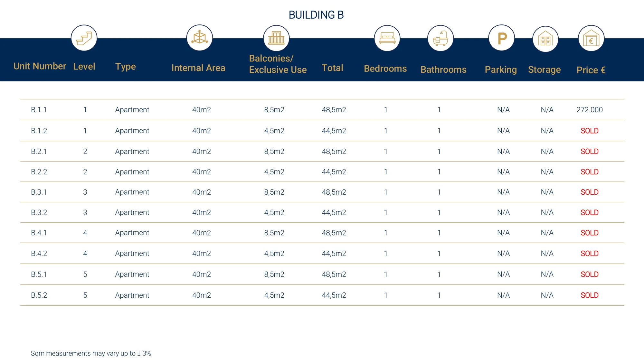Image resolution: width=644 pixels, height=362 pixels.
Task: Select unit B.3.2 cell
Action: pyautogui.click(x=39, y=212)
